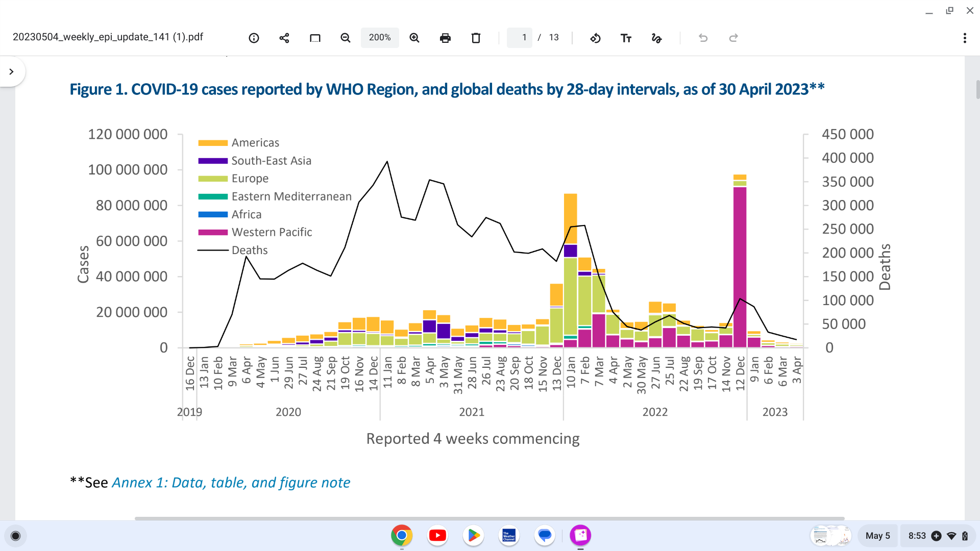Click the 200% zoom level field
The height and width of the screenshot is (551, 980).
tap(380, 38)
